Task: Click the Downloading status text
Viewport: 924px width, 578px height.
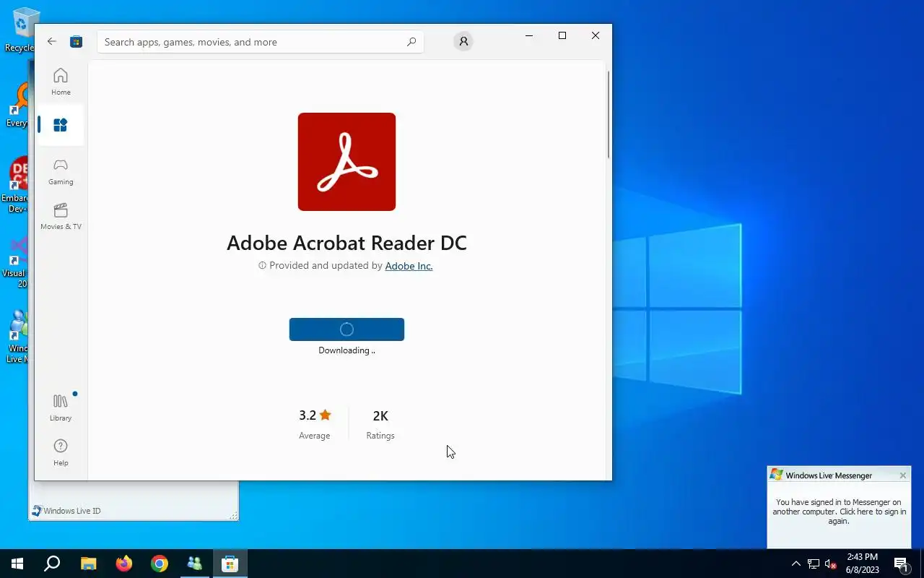Action: 346,350
